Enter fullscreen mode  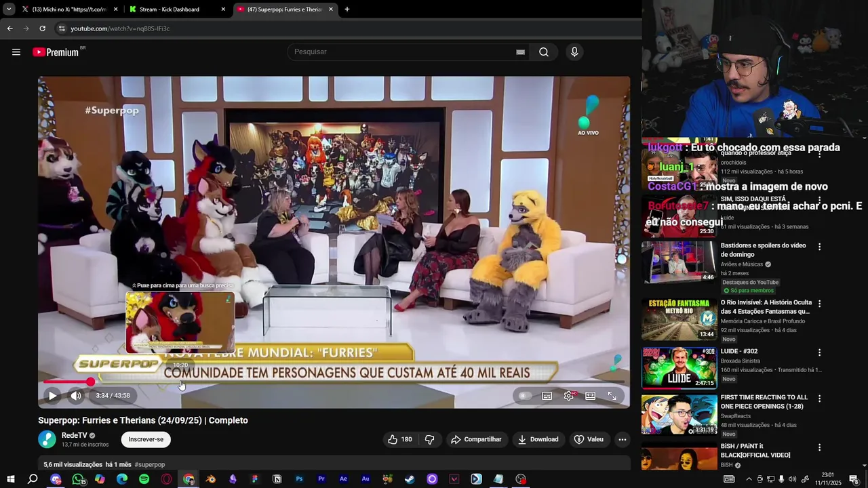pyautogui.click(x=612, y=396)
